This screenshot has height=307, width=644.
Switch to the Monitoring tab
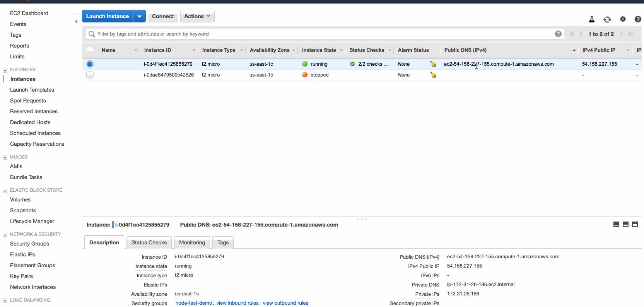[x=192, y=242]
